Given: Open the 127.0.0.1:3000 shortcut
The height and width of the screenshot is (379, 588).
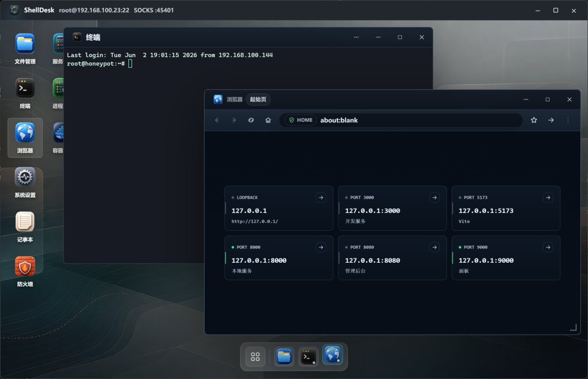Looking at the screenshot, I should (392, 208).
